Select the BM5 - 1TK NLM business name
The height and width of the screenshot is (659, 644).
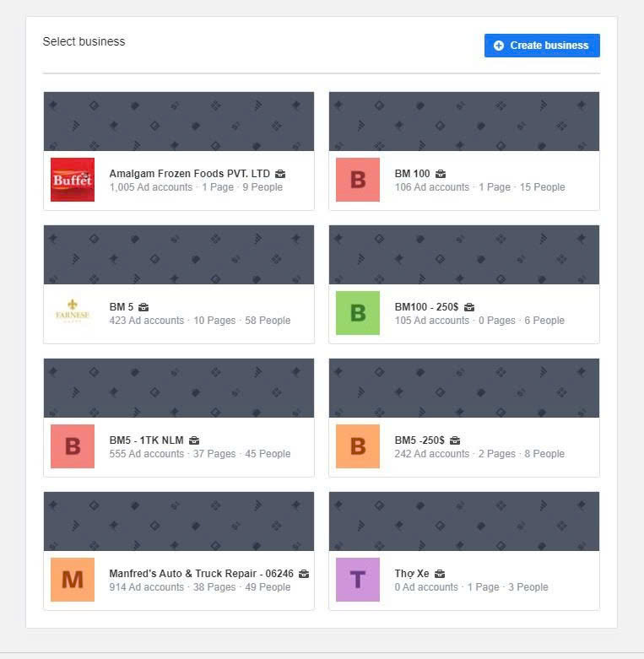coord(146,440)
